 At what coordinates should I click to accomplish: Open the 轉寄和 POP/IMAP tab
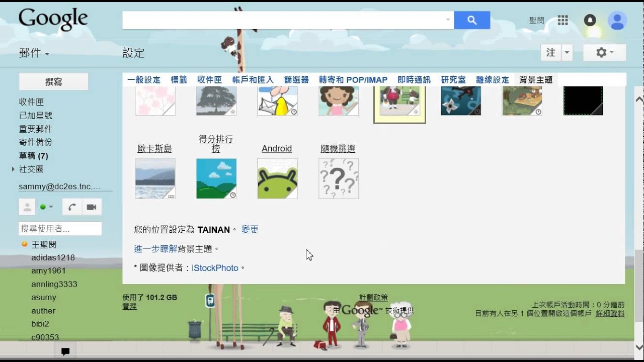353,79
